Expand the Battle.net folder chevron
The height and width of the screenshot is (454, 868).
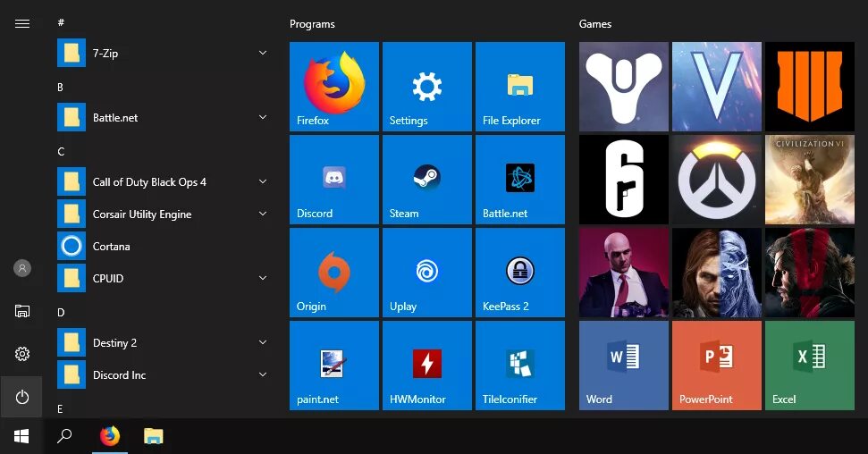pos(263,117)
